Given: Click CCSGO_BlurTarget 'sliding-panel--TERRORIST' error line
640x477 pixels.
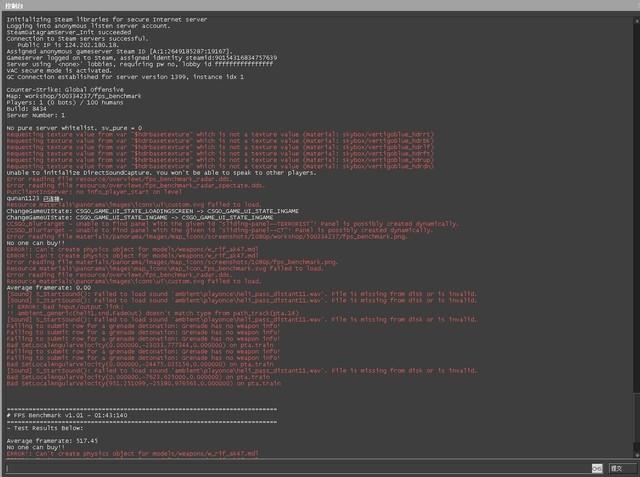Looking at the screenshot, I should point(232,224).
